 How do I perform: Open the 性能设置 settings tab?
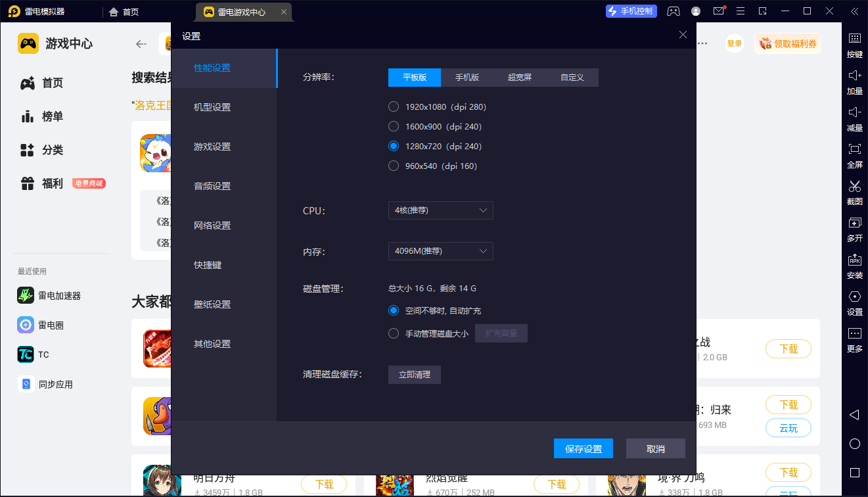224,68
